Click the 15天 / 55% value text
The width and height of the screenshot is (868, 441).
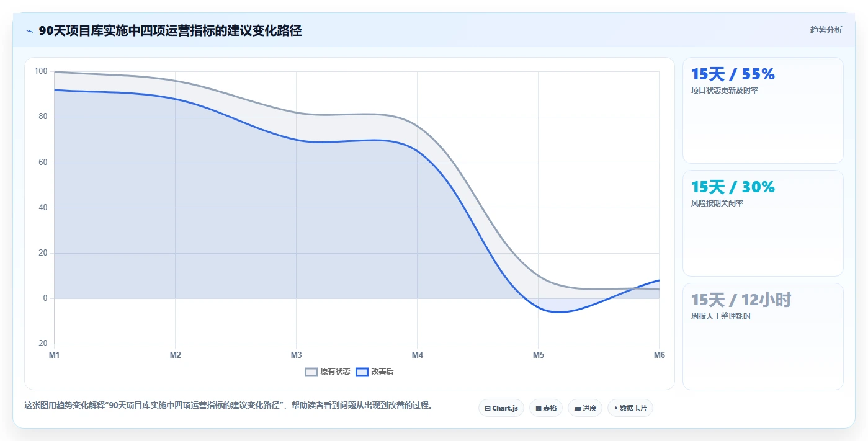[733, 74]
